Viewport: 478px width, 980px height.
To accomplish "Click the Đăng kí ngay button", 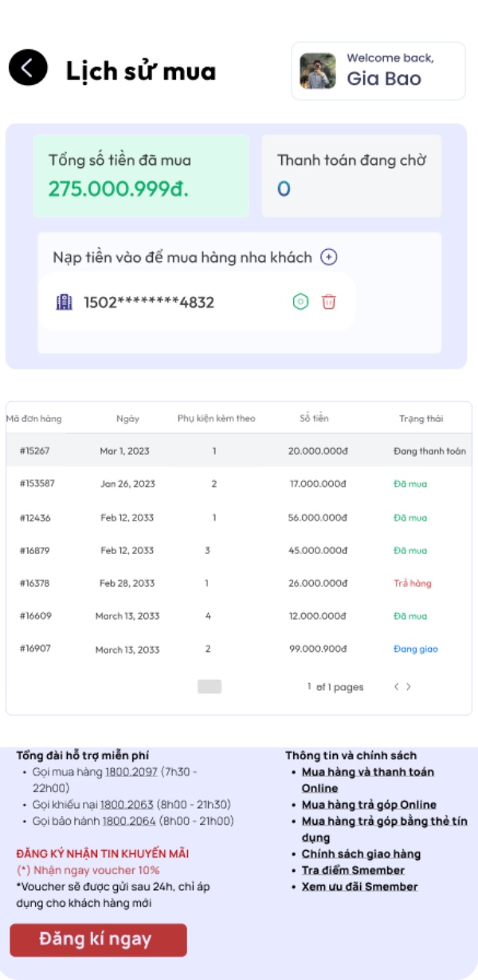I will 98,939.
